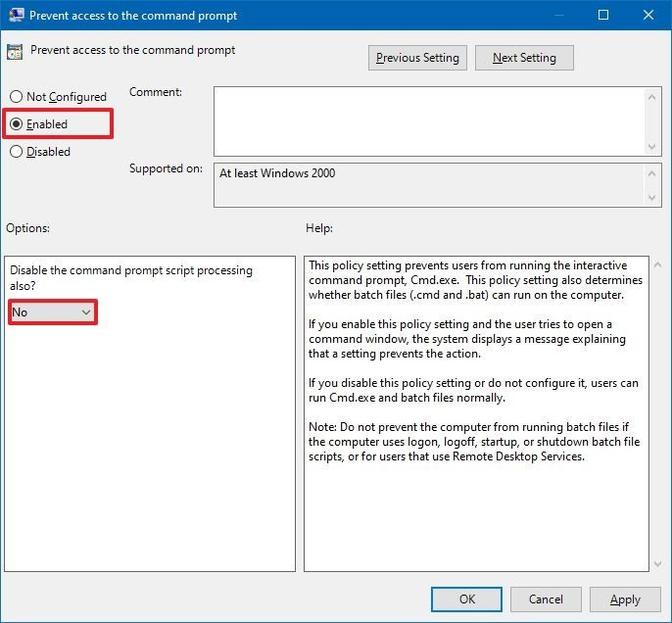Confirm with the OK button
The image size is (672, 623).
click(466, 599)
